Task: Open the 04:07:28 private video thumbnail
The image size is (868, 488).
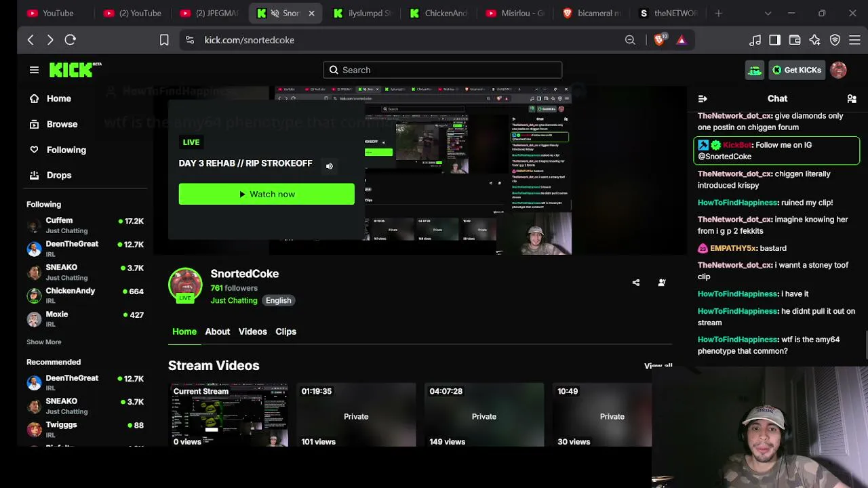Action: click(x=484, y=415)
